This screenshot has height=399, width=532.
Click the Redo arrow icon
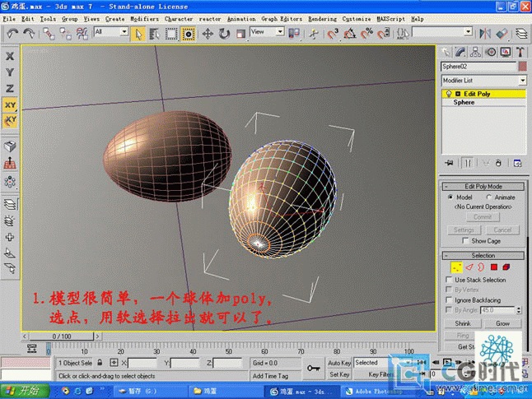point(29,34)
